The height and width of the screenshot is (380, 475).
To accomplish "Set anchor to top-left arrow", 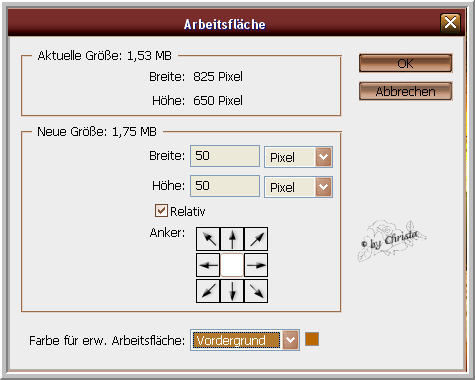I will [208, 239].
